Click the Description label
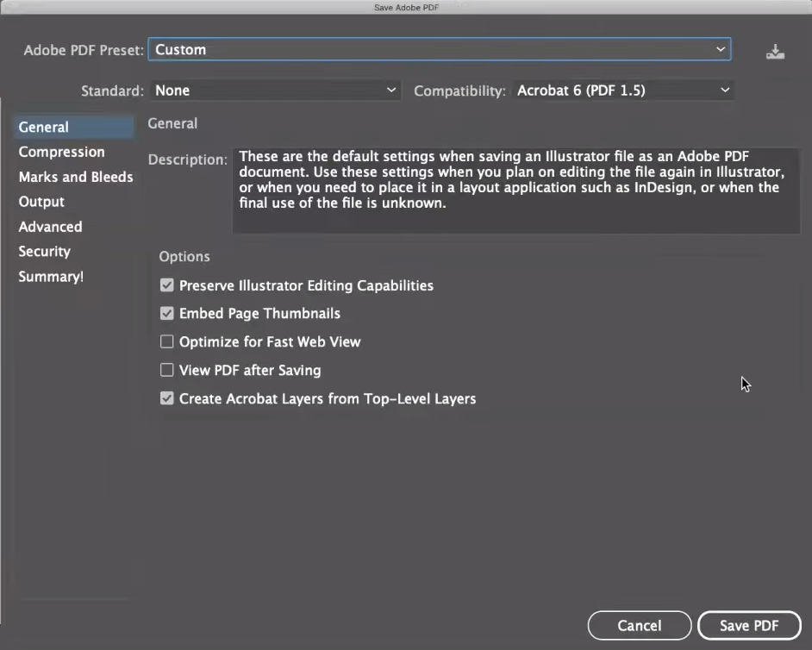 (x=187, y=159)
